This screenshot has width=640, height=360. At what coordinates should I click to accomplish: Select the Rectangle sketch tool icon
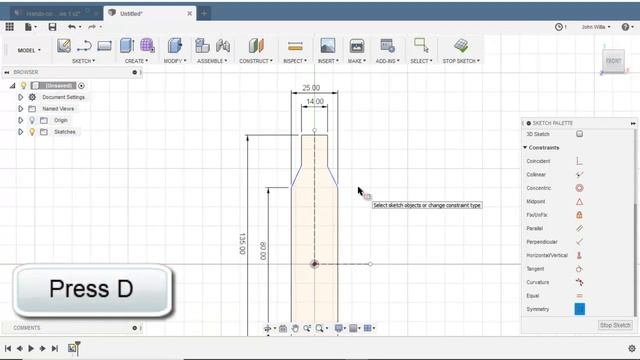104,46
